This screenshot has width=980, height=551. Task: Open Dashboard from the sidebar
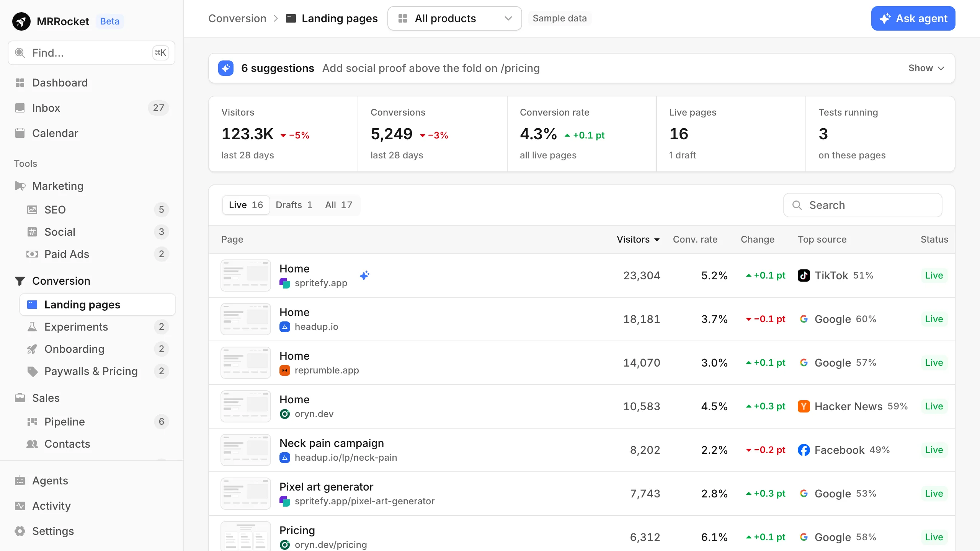coord(91,83)
